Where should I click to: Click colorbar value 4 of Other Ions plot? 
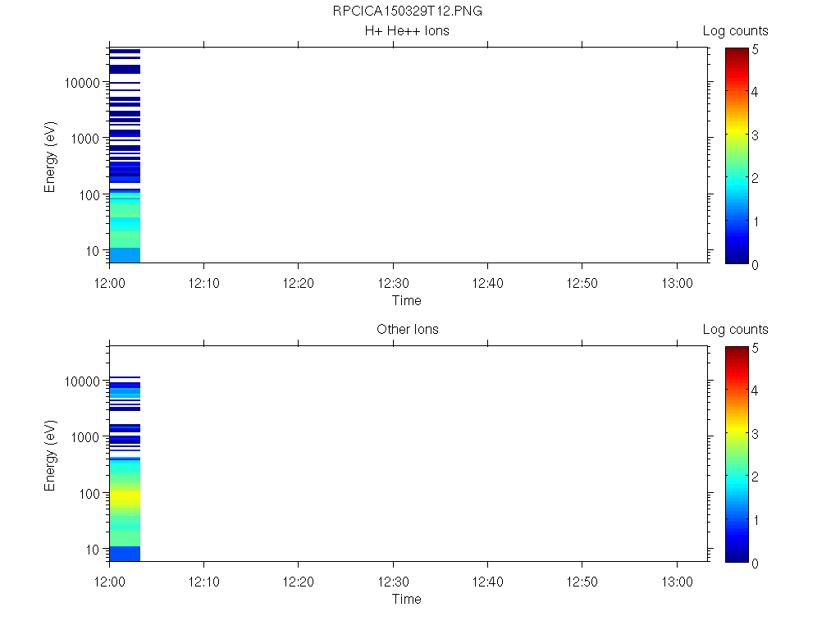pyautogui.click(x=755, y=390)
